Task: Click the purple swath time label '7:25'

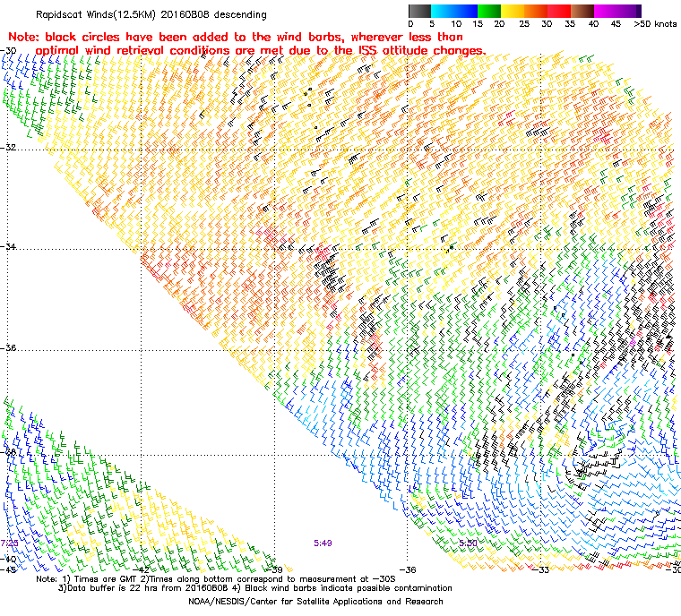Action: pyautogui.click(x=9, y=543)
